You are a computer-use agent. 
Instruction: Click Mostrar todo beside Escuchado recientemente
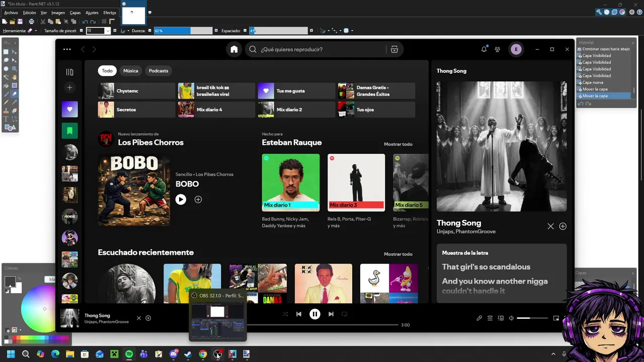398,254
